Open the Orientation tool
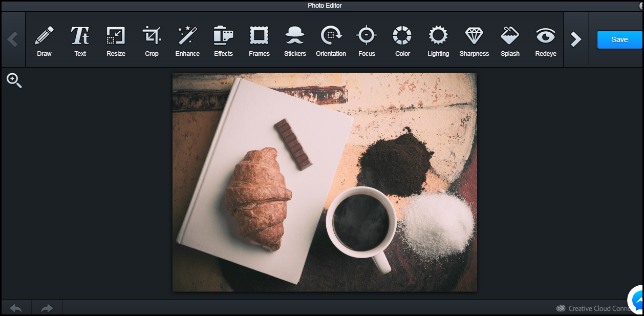Viewport: 644px width, 316px height. click(331, 40)
